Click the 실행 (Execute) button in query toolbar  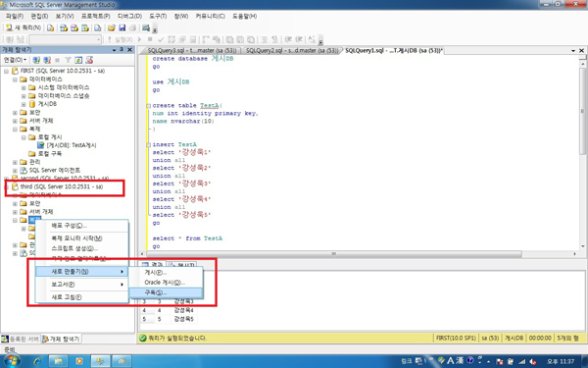pyautogui.click(x=120, y=39)
